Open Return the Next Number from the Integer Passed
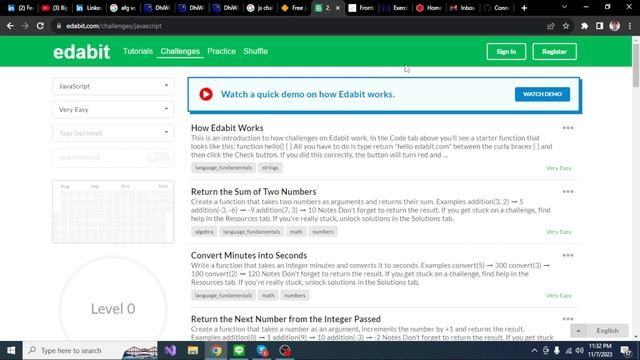The height and width of the screenshot is (360, 640). pyautogui.click(x=286, y=319)
